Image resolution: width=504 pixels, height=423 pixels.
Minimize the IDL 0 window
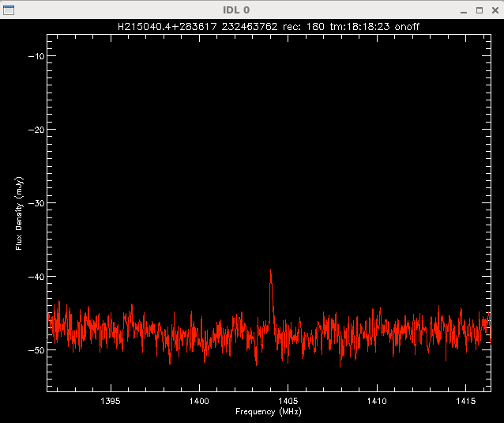tap(464, 10)
